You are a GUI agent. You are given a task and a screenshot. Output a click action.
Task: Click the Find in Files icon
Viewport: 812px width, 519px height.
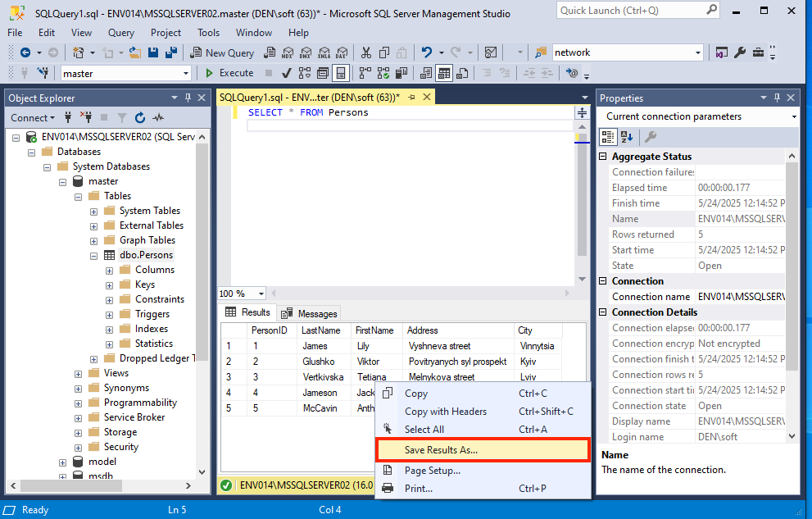click(541, 52)
